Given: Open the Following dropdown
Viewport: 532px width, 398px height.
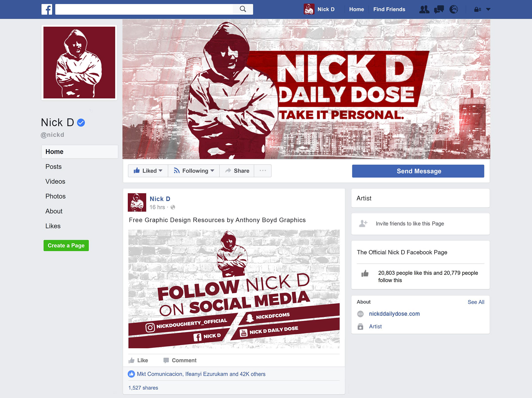Looking at the screenshot, I should pyautogui.click(x=194, y=171).
